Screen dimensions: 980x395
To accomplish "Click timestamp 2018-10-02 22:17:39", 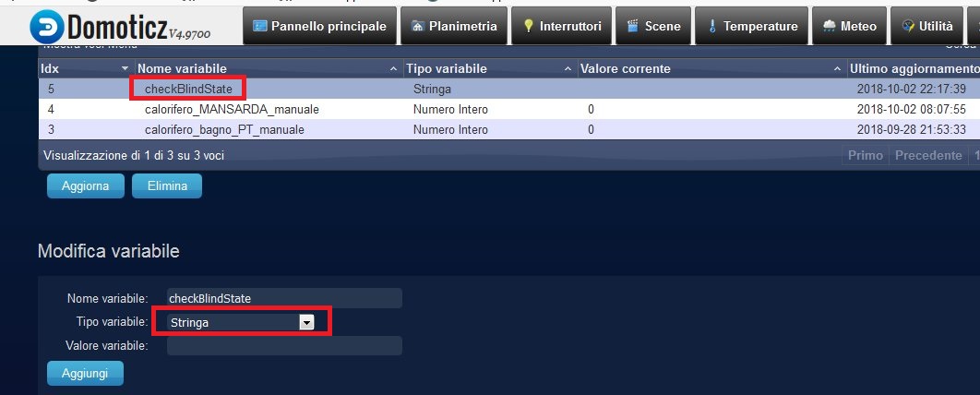I will tap(912, 90).
